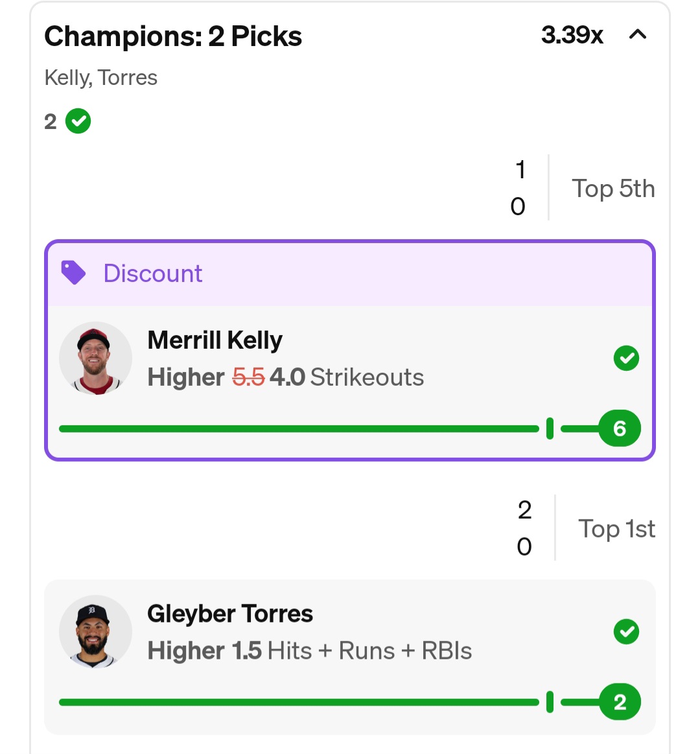Click the line marker on Kelly's bar
This screenshot has height=754, width=700.
(550, 429)
